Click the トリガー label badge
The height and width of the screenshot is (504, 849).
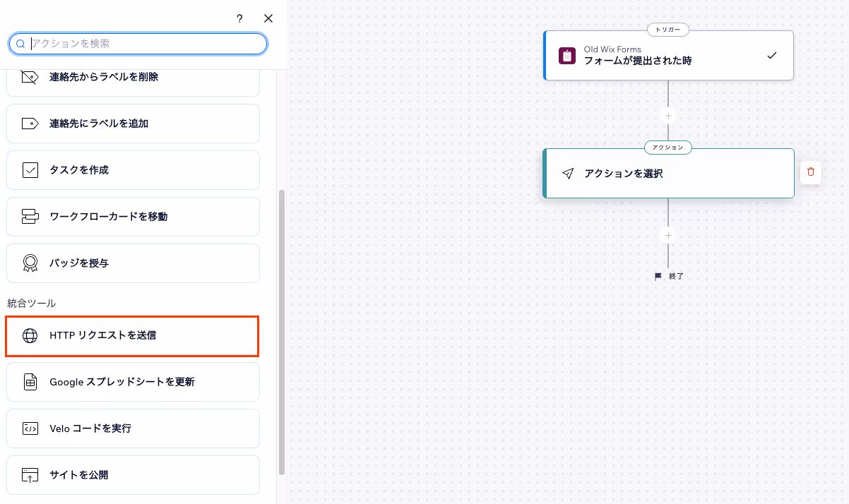tap(668, 30)
